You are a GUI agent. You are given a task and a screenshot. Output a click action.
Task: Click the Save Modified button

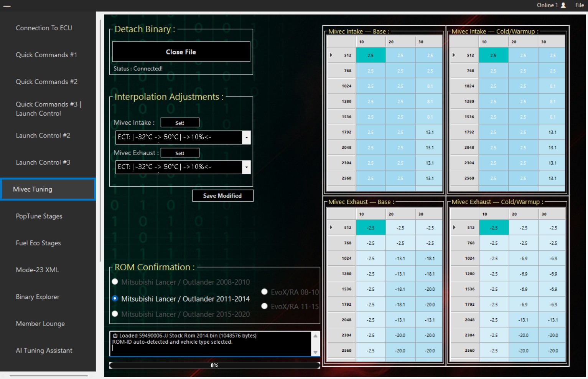click(222, 195)
